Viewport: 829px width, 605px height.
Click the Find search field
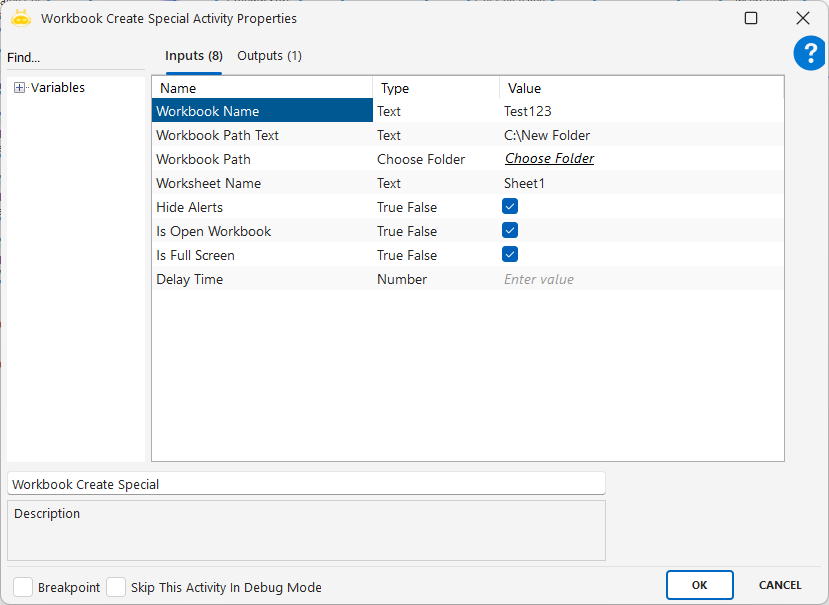click(75, 58)
